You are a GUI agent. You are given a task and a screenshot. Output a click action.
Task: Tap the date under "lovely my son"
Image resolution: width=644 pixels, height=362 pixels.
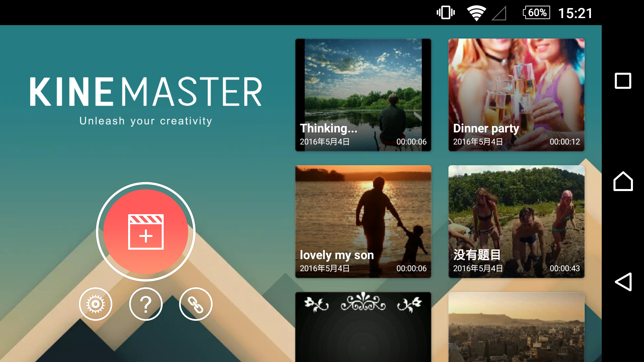pyautogui.click(x=325, y=268)
